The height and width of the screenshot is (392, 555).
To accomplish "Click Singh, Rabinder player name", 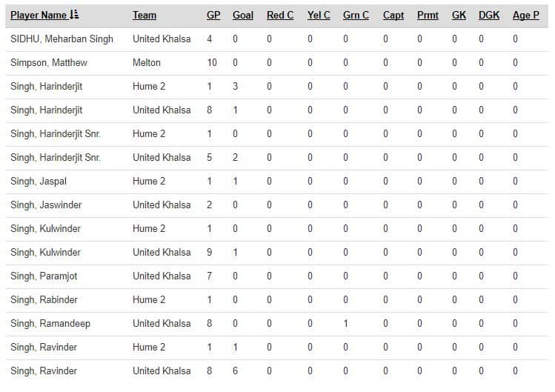I will tap(44, 299).
